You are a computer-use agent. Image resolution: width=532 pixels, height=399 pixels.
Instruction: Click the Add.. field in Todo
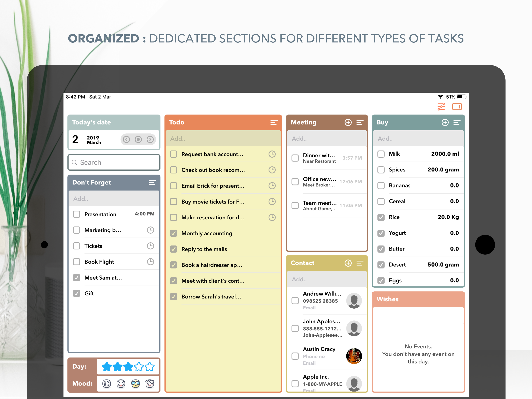(x=223, y=138)
